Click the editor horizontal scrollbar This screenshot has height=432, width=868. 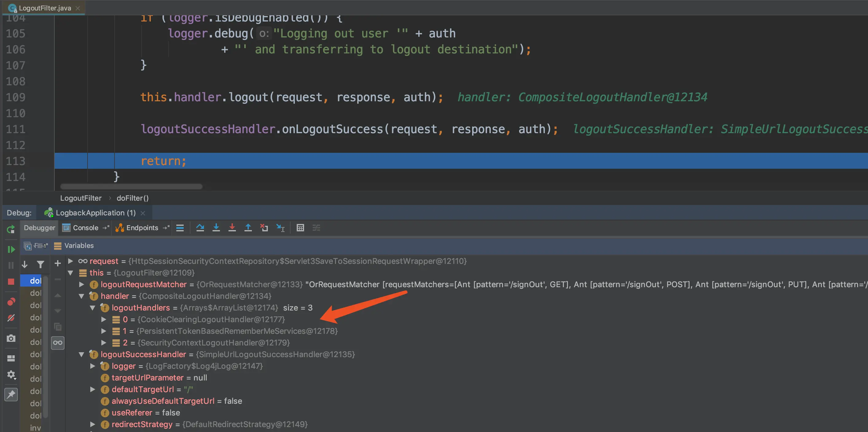[x=131, y=187]
